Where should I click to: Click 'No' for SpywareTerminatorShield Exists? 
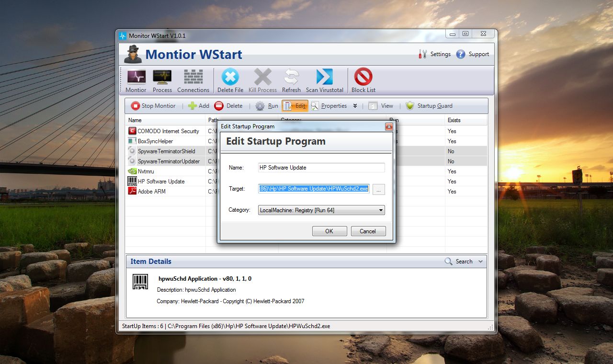tap(451, 151)
